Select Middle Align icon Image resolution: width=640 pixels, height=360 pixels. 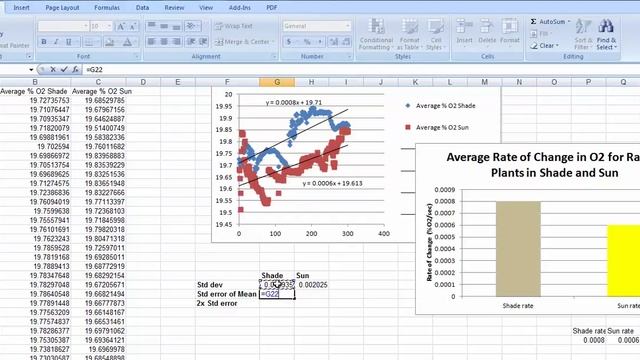tap(164, 27)
